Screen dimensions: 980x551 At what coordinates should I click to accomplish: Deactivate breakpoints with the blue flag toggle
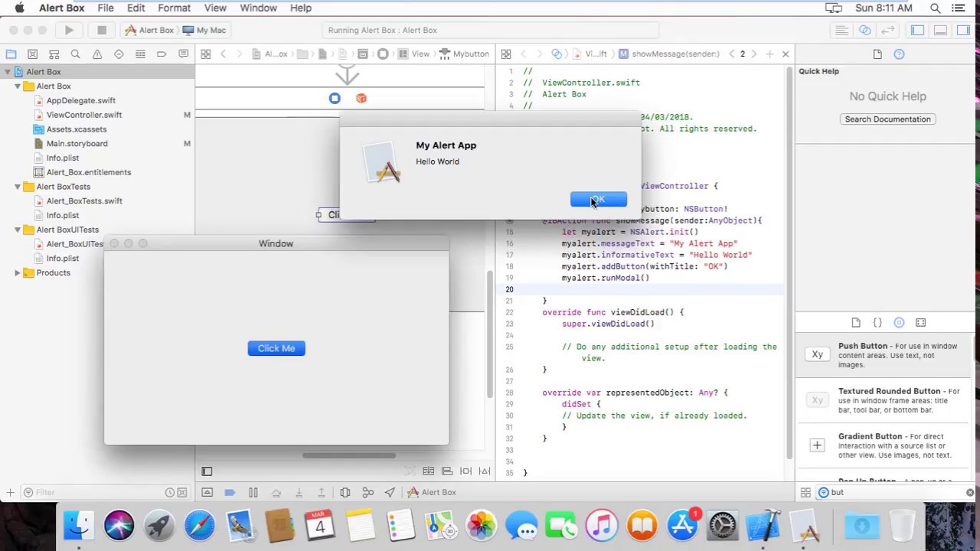coord(230,492)
